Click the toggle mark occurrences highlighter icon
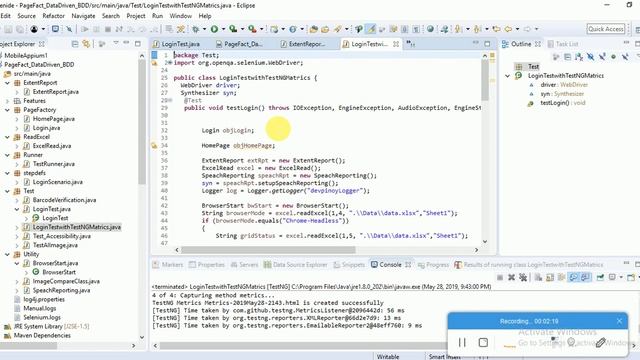 pyautogui.click(x=371, y=29)
